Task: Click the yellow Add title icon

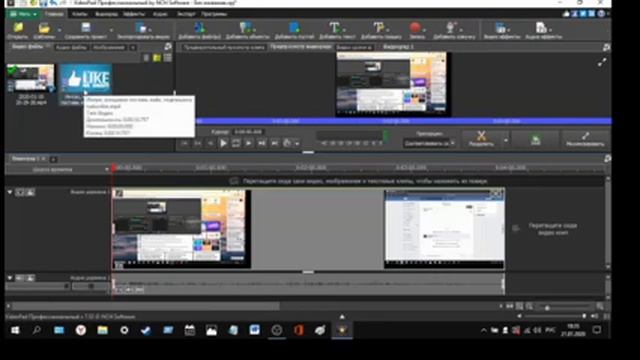Action: [378, 27]
